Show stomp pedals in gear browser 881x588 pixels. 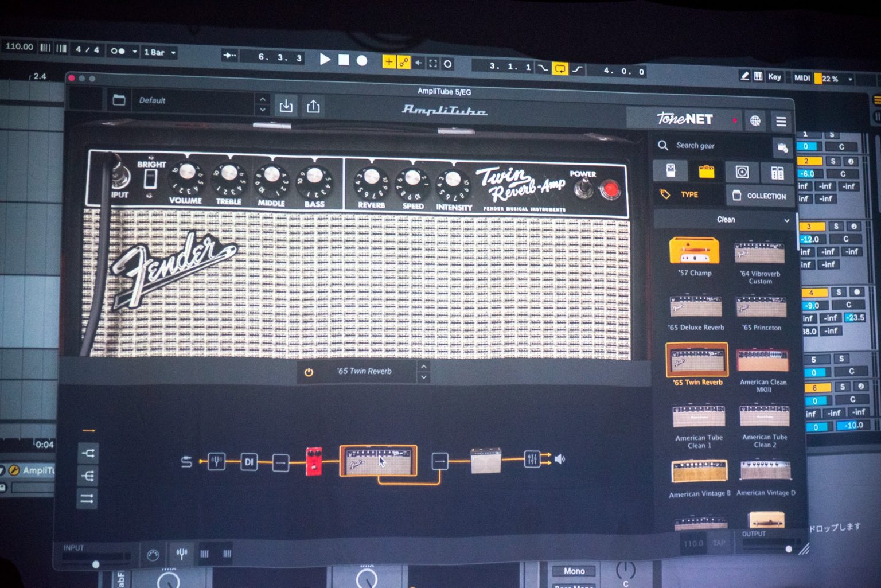671,170
